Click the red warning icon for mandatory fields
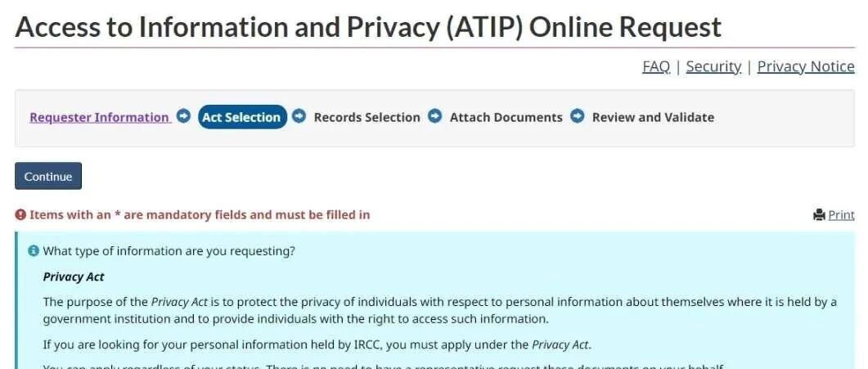The width and height of the screenshot is (868, 369). 20,214
